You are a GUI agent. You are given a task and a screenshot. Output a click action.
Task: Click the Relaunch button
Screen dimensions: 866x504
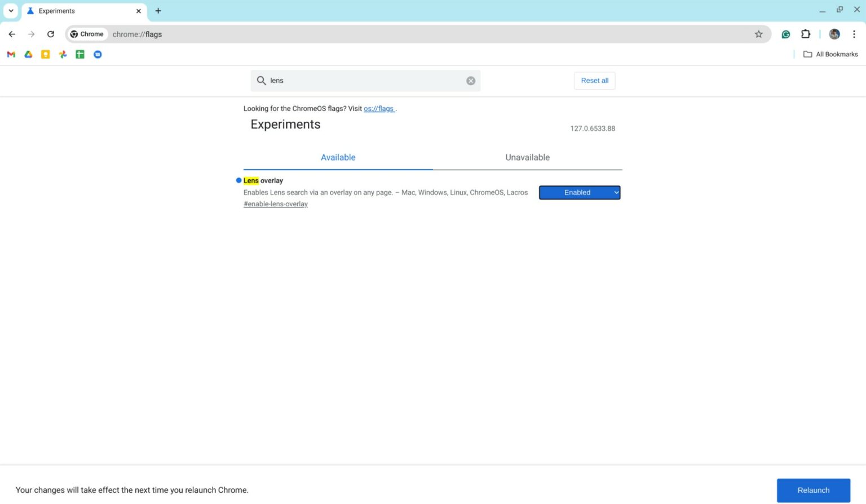[813, 490]
